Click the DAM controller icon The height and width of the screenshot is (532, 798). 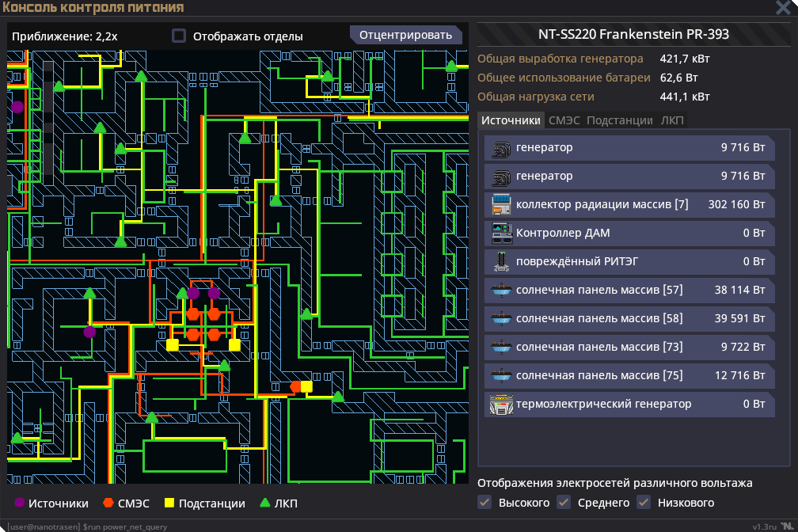pyautogui.click(x=502, y=233)
